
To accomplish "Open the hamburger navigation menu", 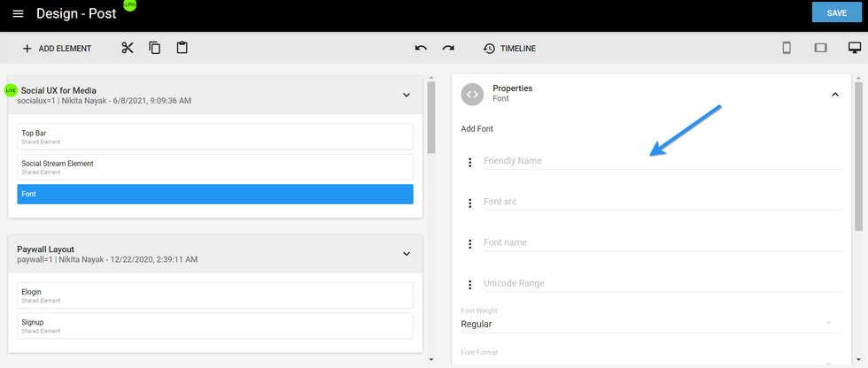I will point(18,14).
